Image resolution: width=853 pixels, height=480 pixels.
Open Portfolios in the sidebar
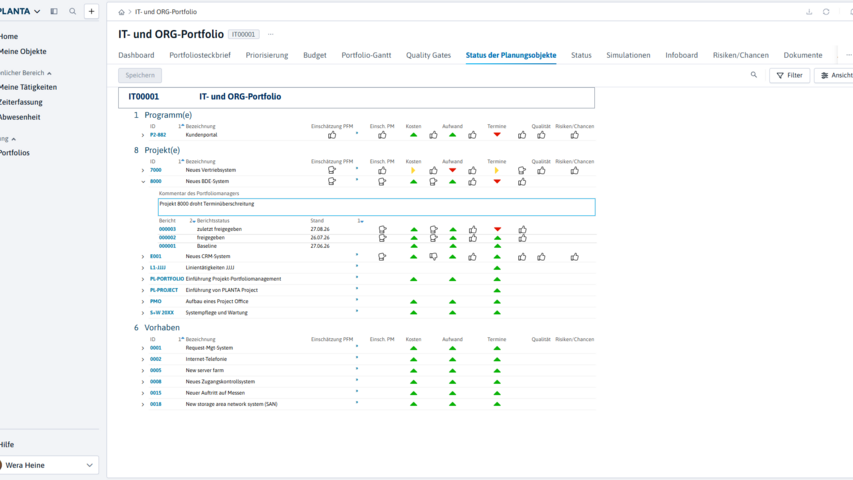pos(15,153)
